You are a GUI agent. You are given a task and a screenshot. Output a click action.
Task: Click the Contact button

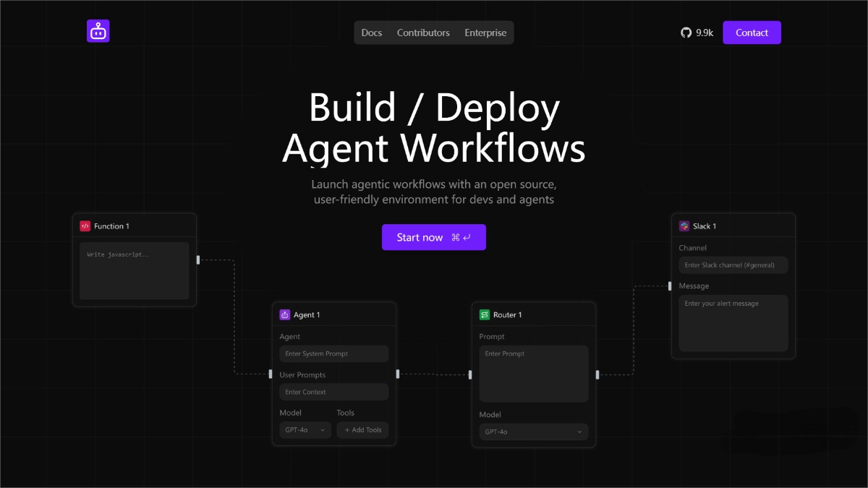click(x=752, y=32)
